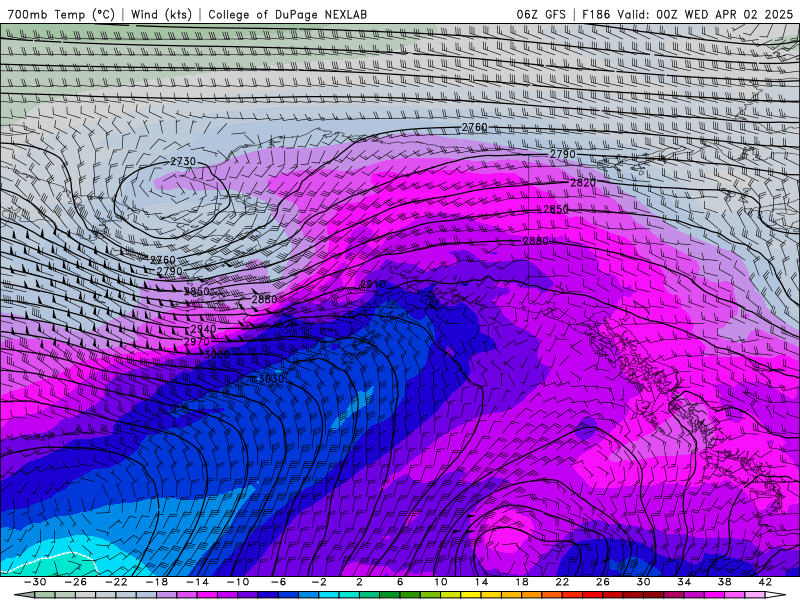Click the "Wind (kts)" header label
Image resolution: width=800 pixels, height=600 pixels.
161,15
